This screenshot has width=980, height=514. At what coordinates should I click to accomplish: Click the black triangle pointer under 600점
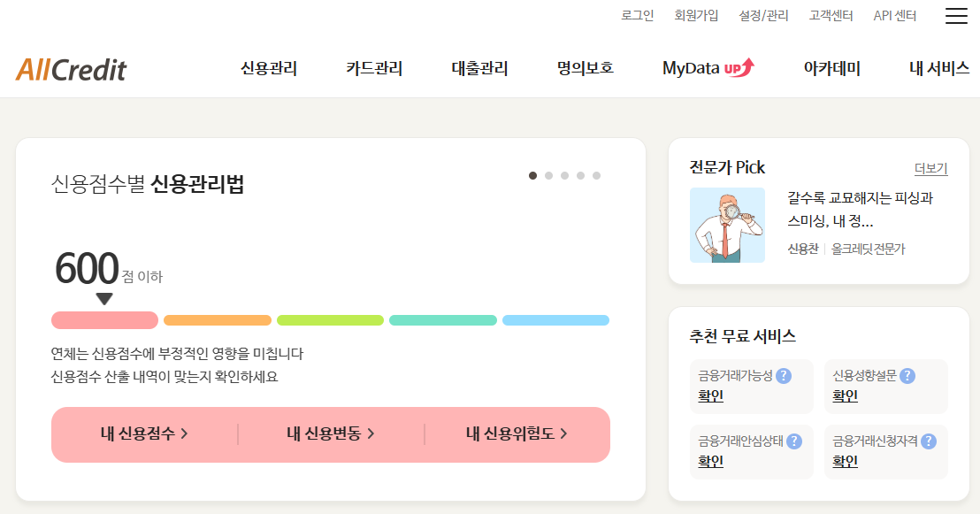[104, 299]
